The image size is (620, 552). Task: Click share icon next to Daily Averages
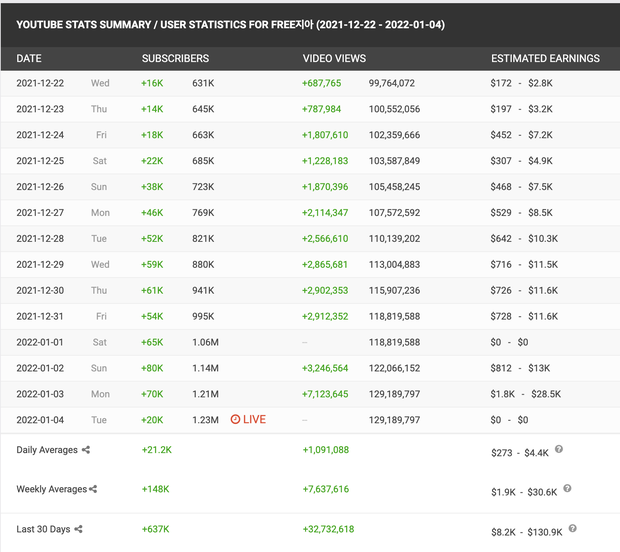click(x=86, y=450)
